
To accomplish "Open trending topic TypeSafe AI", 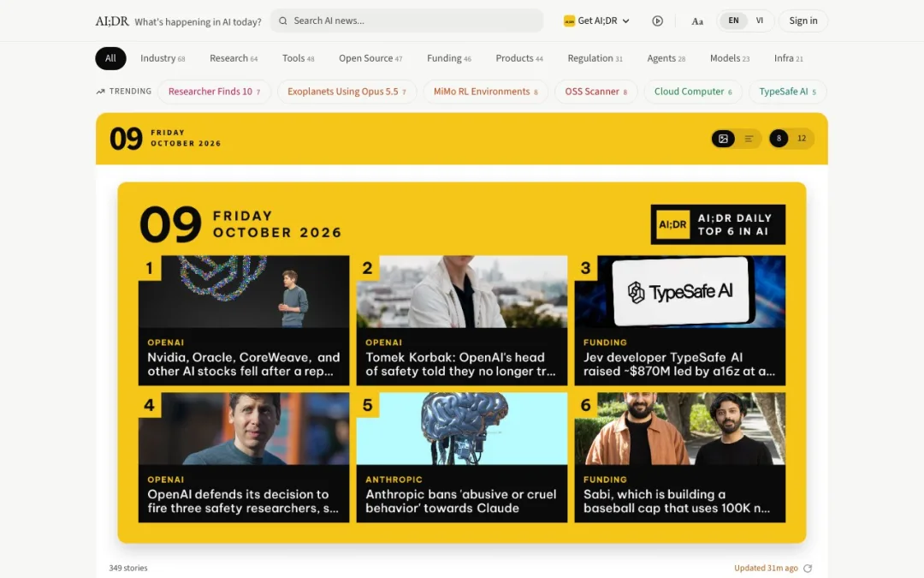I will [x=787, y=92].
